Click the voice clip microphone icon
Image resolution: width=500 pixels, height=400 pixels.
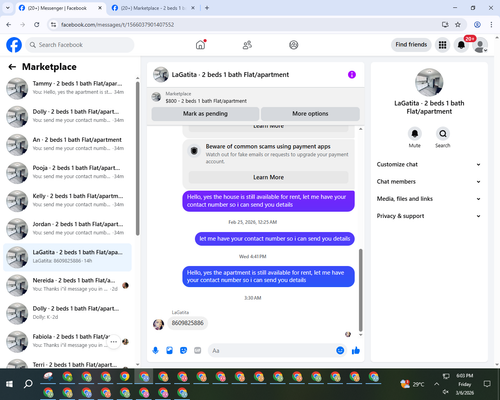(x=155, y=350)
